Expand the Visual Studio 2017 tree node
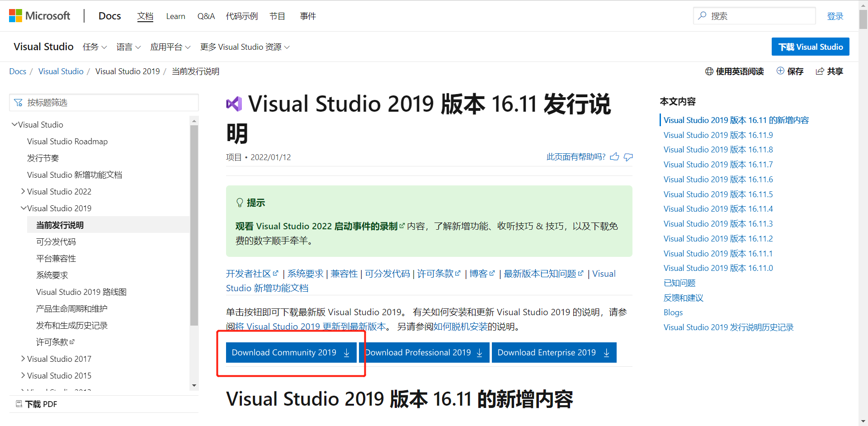Image resolution: width=868 pixels, height=426 pixels. [x=23, y=359]
